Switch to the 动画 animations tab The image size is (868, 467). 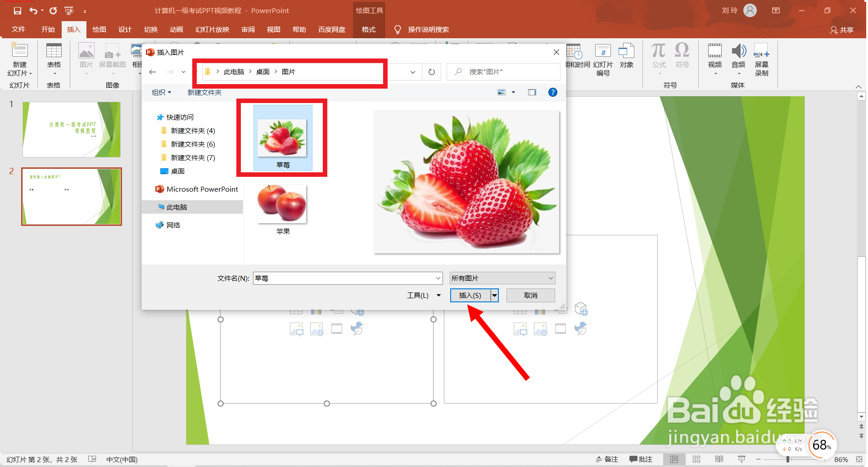176,29
